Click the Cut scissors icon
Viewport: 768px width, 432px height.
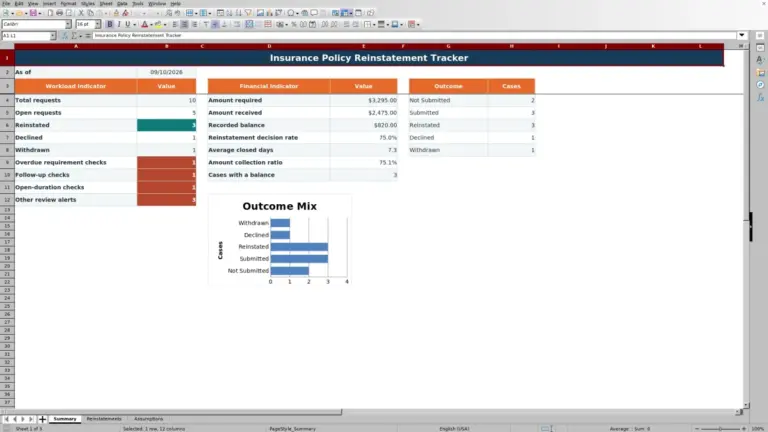[81, 13]
